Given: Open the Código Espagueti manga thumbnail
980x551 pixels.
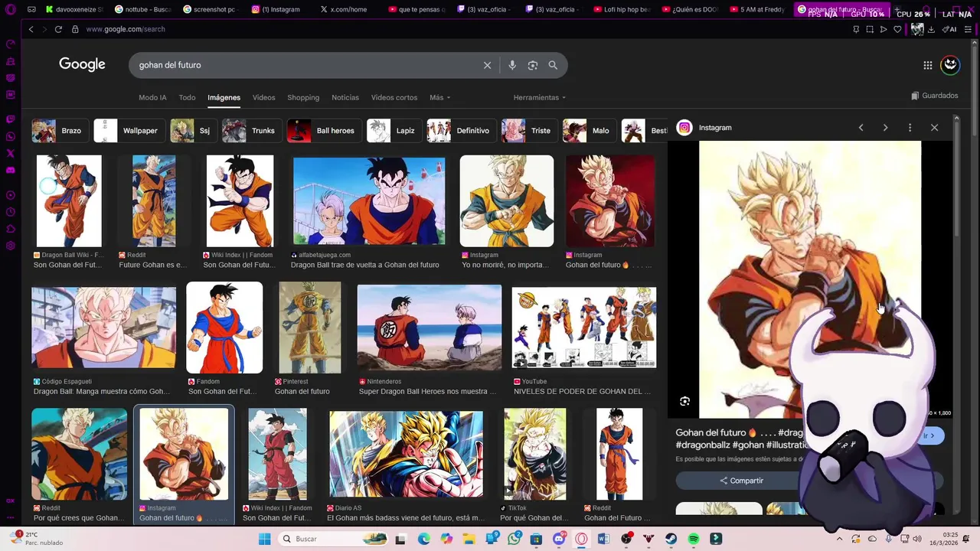Looking at the screenshot, I should (103, 327).
